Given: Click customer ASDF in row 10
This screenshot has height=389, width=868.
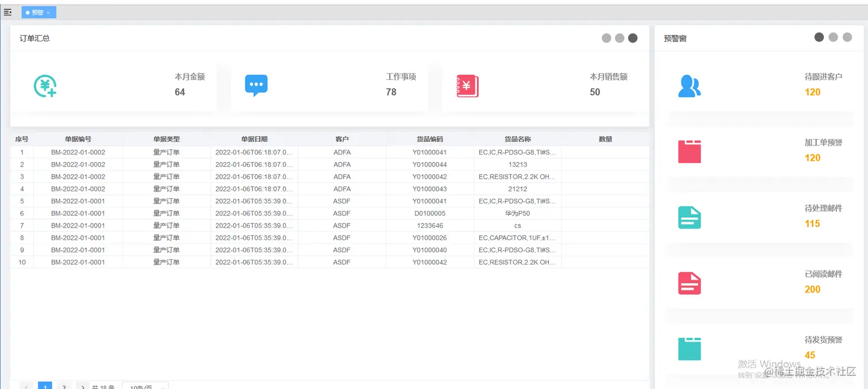Looking at the screenshot, I should click(x=342, y=262).
